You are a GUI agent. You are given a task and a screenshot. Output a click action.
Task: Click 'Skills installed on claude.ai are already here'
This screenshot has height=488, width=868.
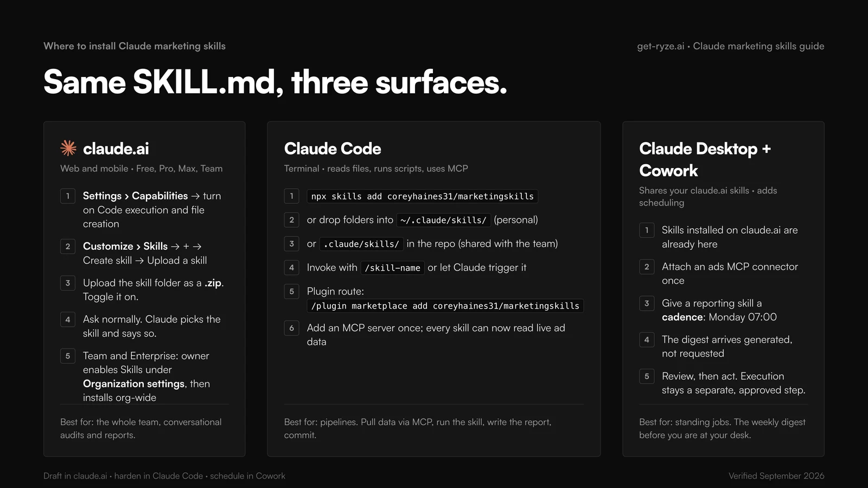(730, 237)
